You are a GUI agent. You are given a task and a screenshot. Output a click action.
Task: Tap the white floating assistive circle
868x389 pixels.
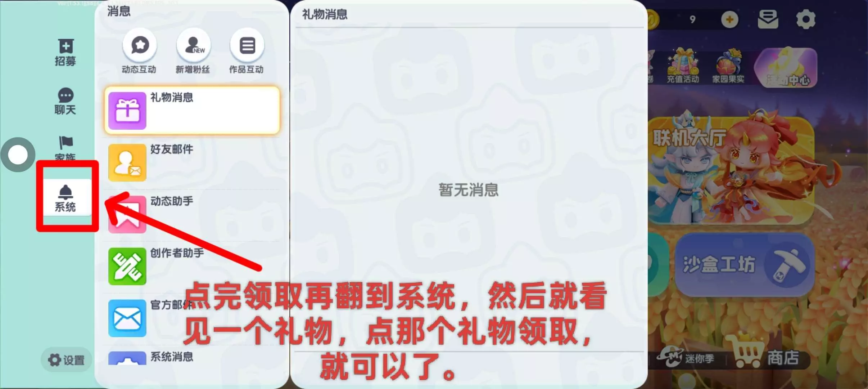(18, 155)
